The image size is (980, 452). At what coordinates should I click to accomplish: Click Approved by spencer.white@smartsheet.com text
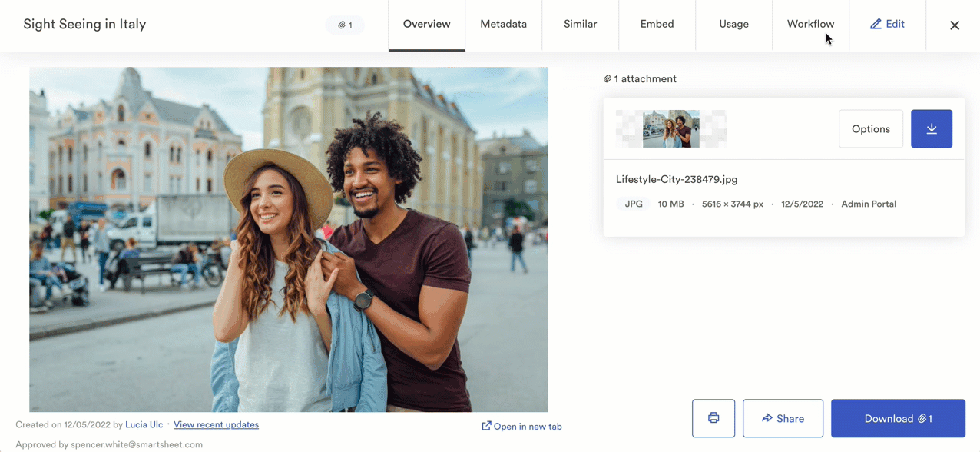point(109,444)
